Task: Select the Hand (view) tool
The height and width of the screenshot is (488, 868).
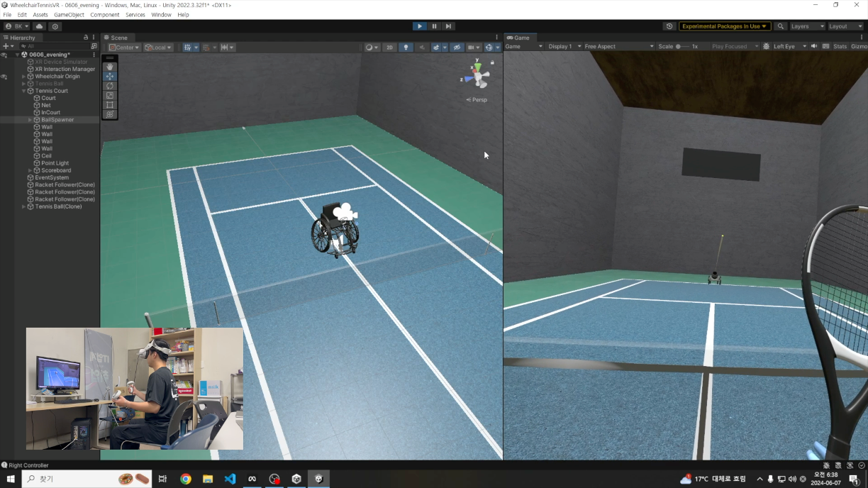Action: click(x=110, y=66)
